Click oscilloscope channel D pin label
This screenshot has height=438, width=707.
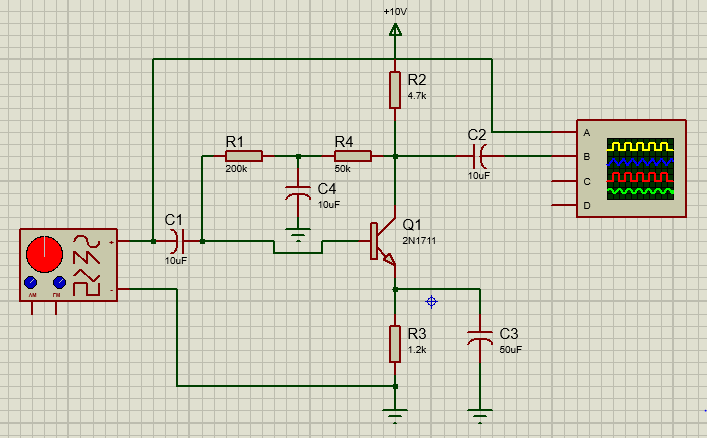(x=587, y=206)
